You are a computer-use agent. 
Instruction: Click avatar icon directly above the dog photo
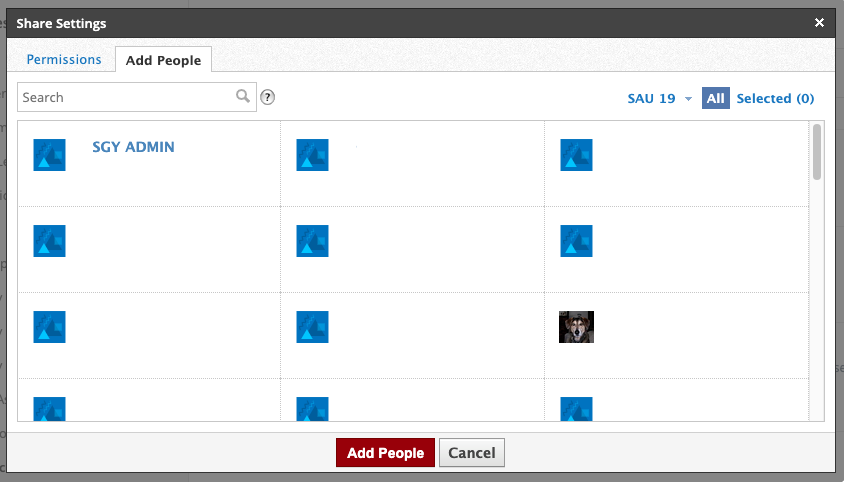576,241
